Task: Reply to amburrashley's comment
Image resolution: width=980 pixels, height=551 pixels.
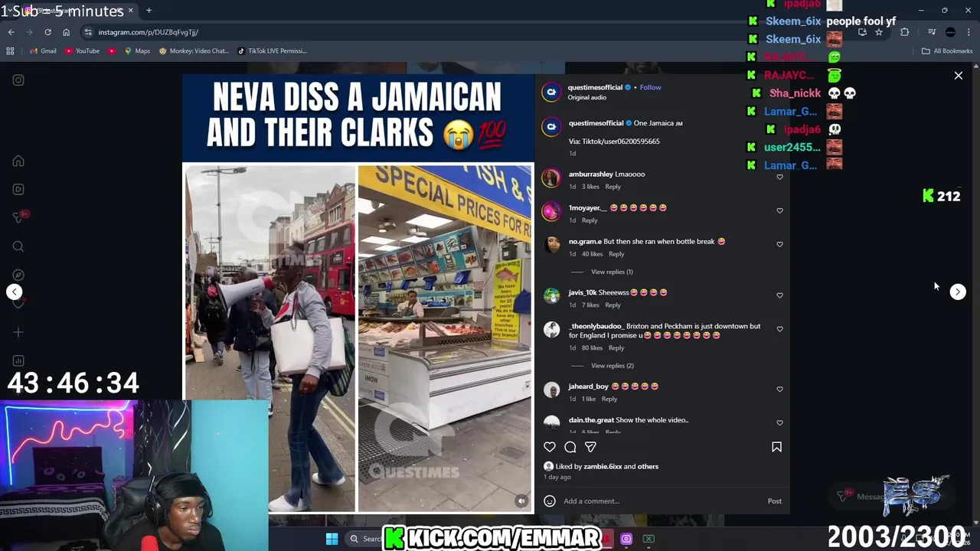Action: (x=612, y=187)
